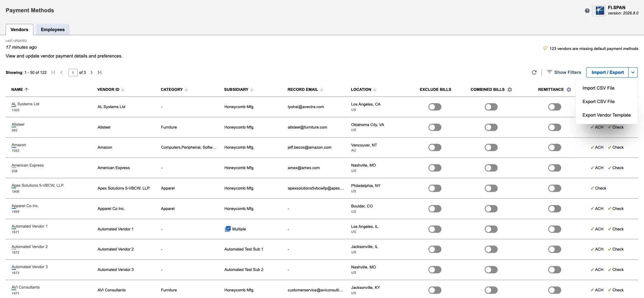This screenshot has width=644, height=298.
Task: Click the Multiple subsidiary checkbox icon
Action: tap(228, 229)
